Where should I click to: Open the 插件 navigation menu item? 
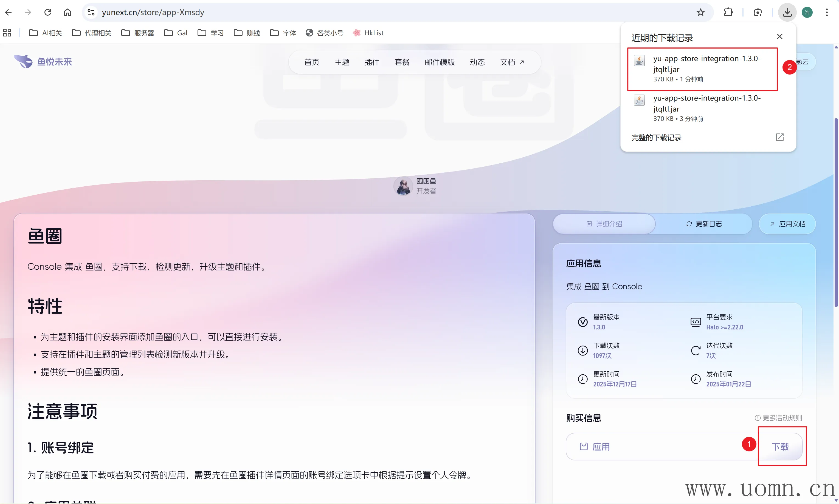point(371,62)
